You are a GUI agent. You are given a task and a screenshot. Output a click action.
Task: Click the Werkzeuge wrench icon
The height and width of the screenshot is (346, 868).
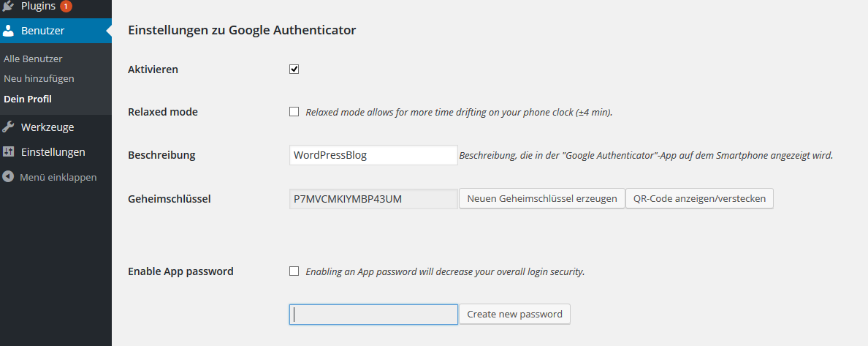(9, 127)
